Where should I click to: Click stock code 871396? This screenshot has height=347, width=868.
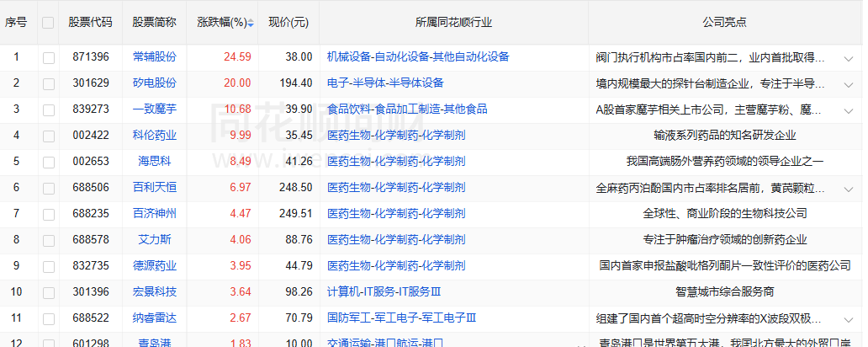tap(91, 56)
